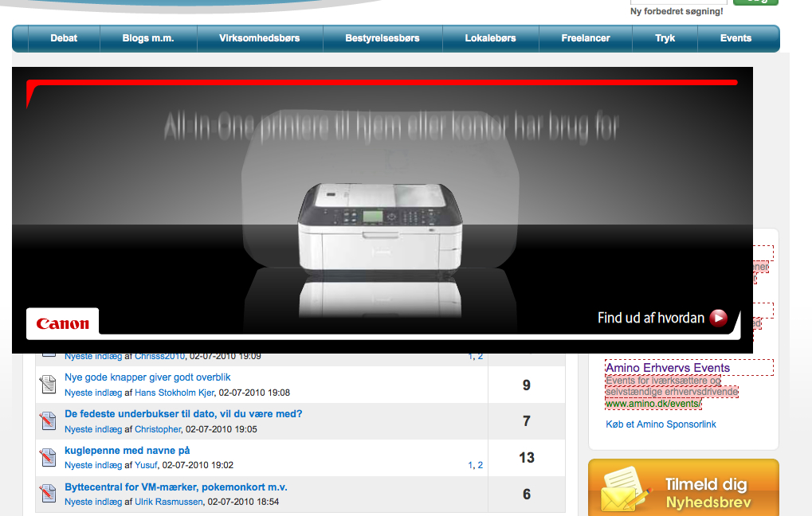Click 'Find ud af hvordan' in ad
Screen dimensions: 812x516
(651, 319)
